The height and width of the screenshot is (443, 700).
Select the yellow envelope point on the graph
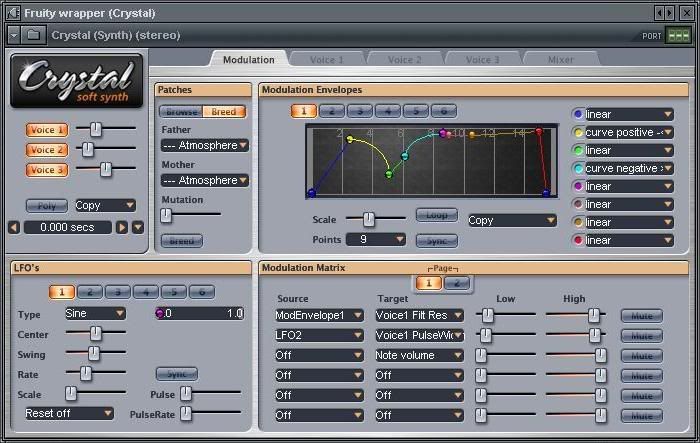(x=350, y=139)
